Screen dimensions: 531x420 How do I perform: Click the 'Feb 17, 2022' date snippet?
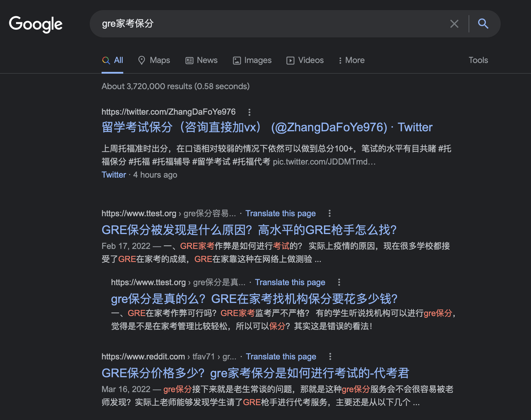click(126, 246)
